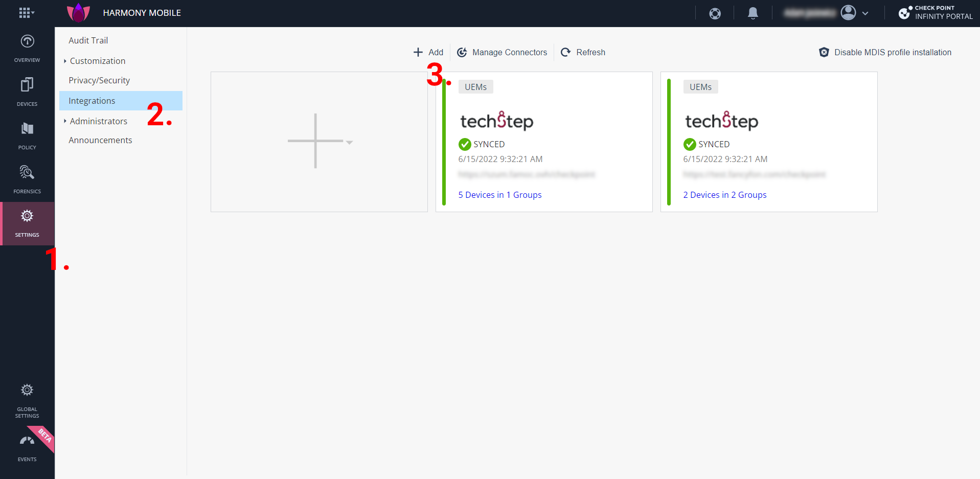Click the Techstep SYNCED status checkmark
980x479 pixels.
click(x=465, y=144)
